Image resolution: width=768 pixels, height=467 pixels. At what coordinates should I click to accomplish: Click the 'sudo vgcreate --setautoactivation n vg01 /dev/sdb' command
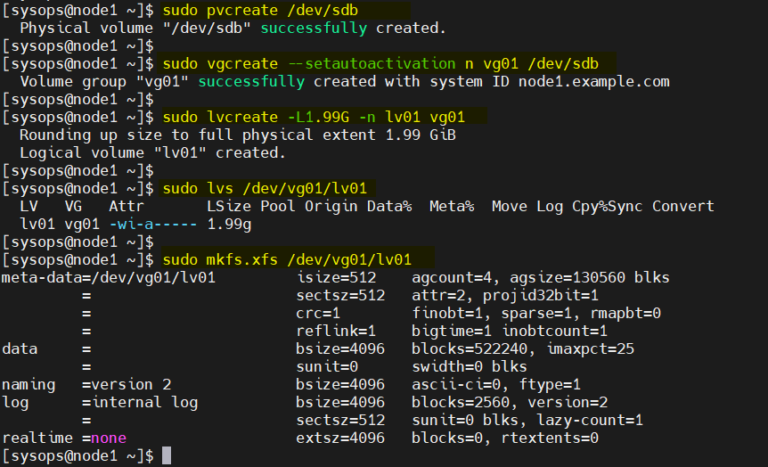381,64
